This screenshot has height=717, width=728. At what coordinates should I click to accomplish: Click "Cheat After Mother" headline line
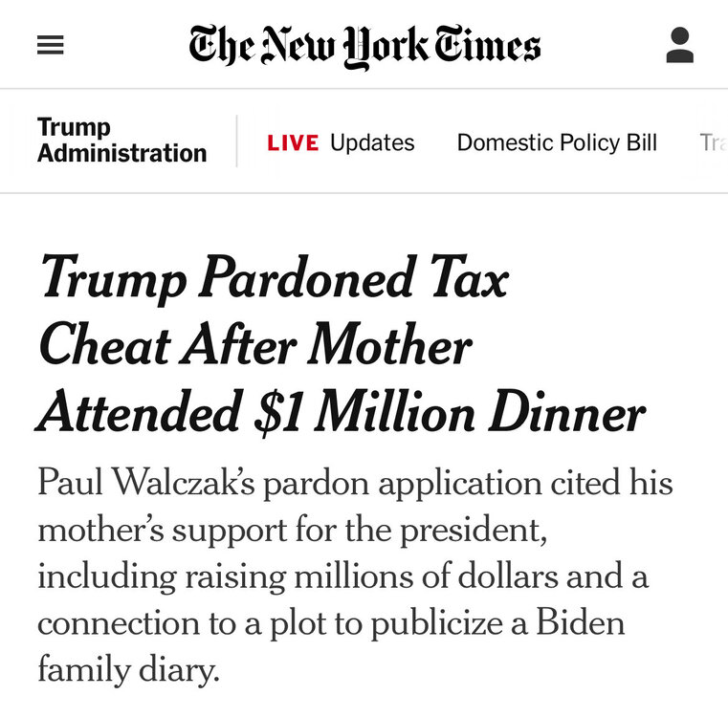[254, 346]
